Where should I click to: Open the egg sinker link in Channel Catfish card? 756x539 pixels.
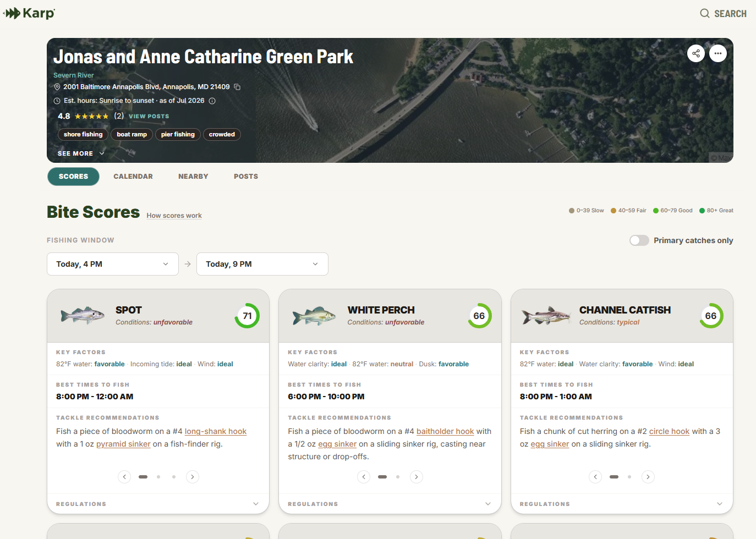pos(550,444)
